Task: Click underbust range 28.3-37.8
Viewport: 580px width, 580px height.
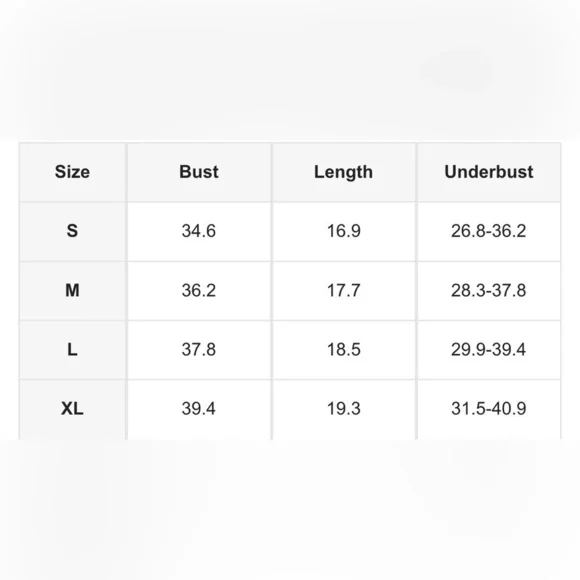Action: click(489, 290)
